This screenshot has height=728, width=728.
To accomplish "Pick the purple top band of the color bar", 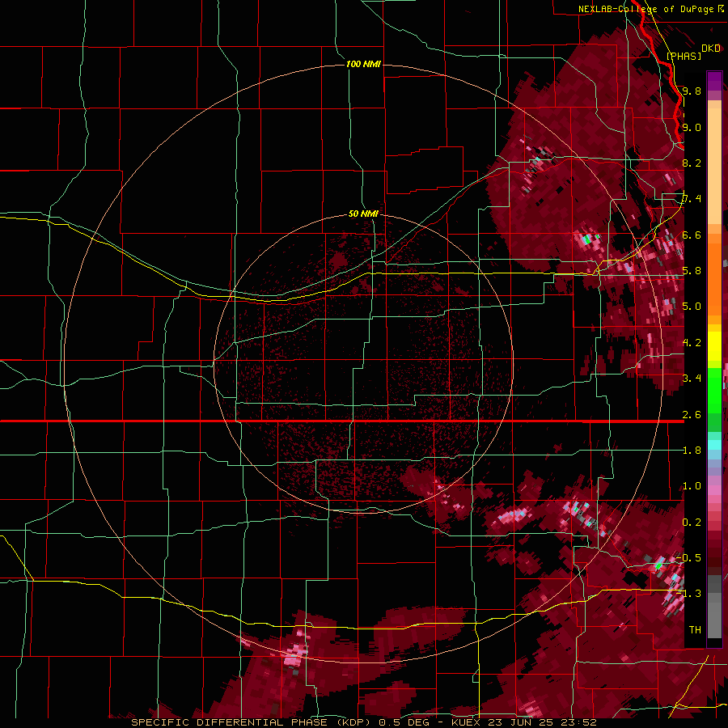I will [x=714, y=81].
